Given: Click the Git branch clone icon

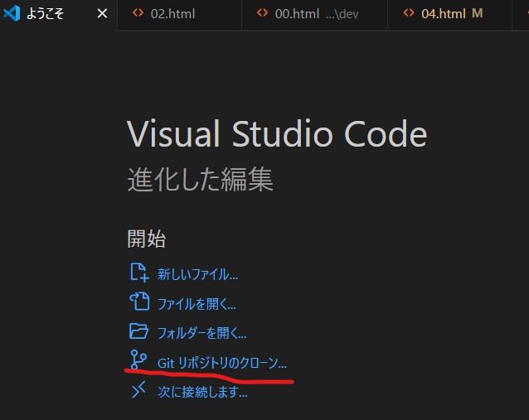Looking at the screenshot, I should pos(138,360).
